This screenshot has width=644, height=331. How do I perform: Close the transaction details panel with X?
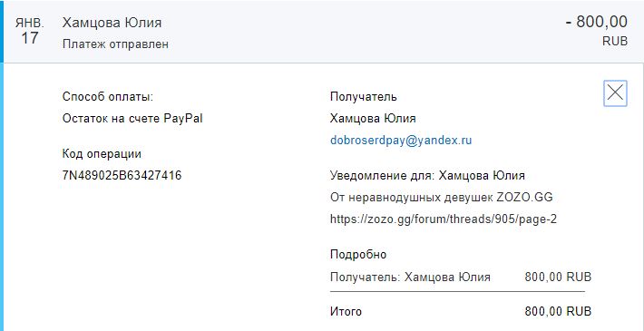pos(615,93)
